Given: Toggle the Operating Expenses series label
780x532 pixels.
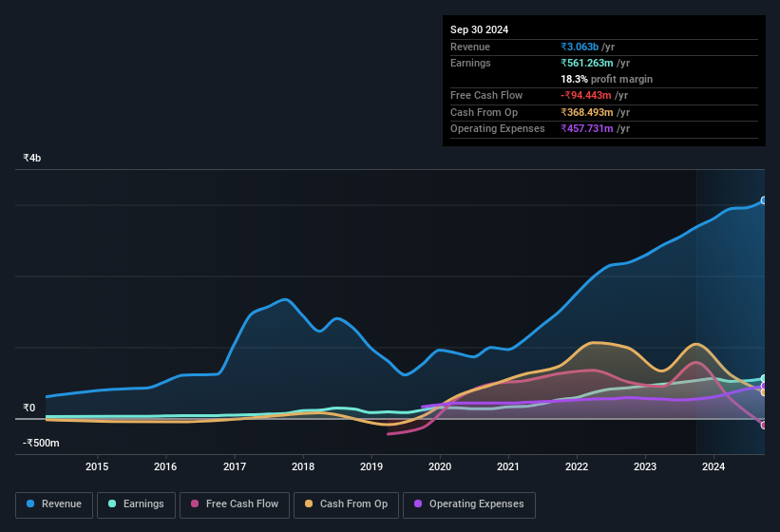Looking at the screenshot, I should [x=476, y=503].
